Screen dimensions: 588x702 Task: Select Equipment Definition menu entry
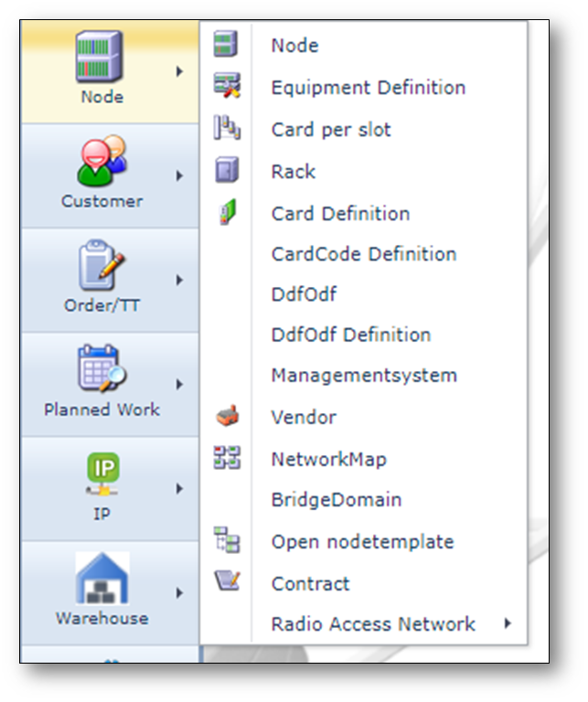[368, 88]
